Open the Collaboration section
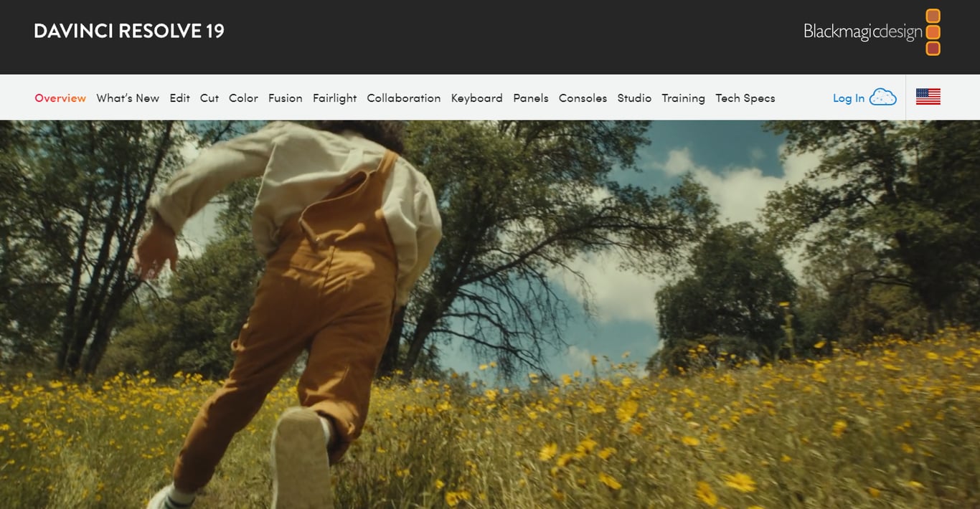This screenshot has height=509, width=980. point(403,98)
